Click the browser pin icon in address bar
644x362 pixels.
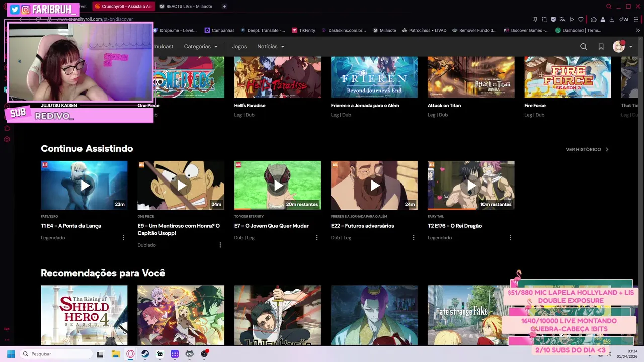click(x=535, y=19)
